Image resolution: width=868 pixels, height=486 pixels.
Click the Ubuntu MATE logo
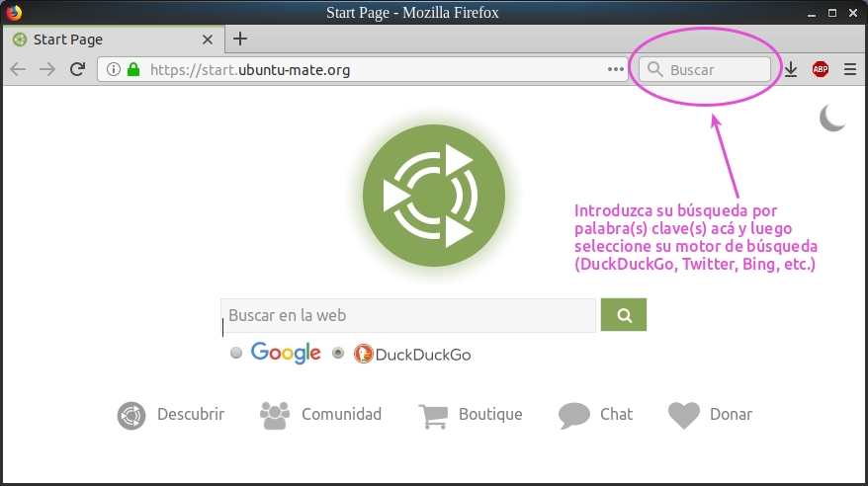click(x=434, y=196)
